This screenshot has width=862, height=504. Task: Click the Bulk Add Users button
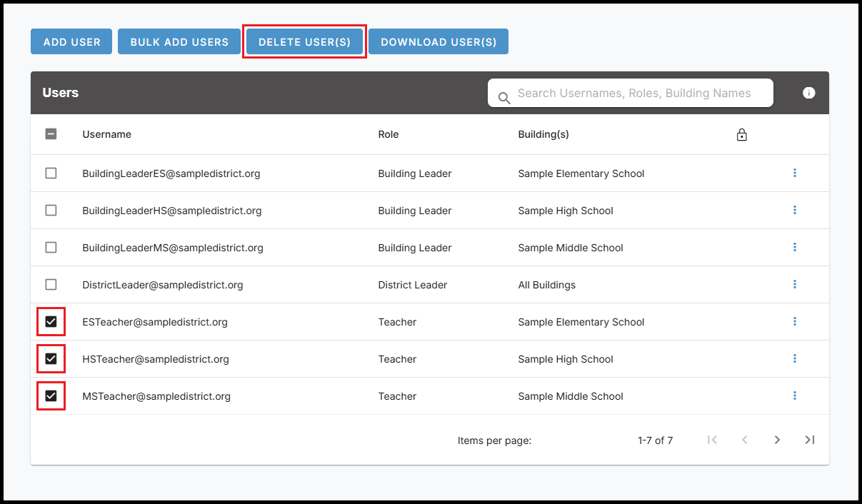[x=179, y=42]
